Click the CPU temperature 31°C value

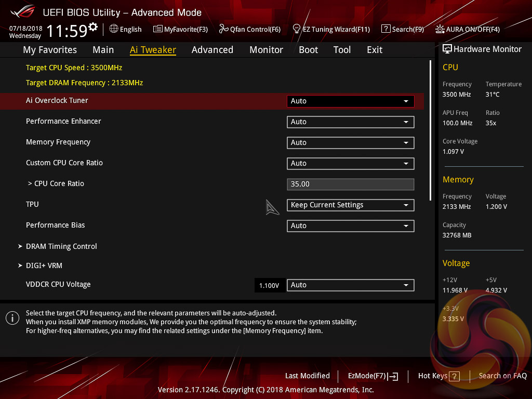pyautogui.click(x=493, y=95)
